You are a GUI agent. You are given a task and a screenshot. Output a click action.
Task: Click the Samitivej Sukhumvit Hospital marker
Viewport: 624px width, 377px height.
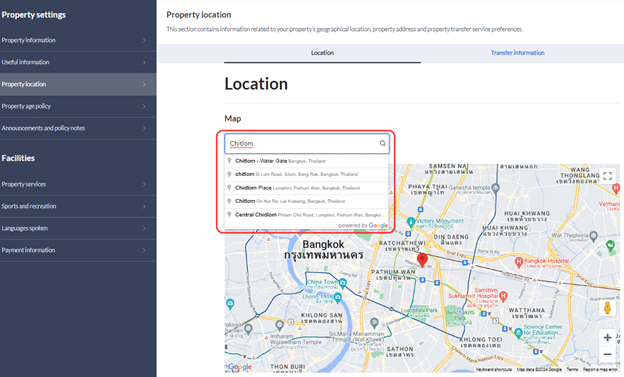click(503, 296)
